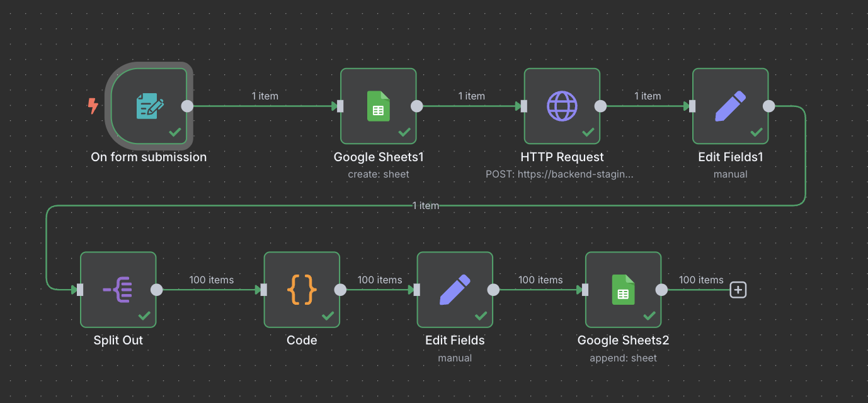Click the 'create: sheet' subtitle
This screenshot has width=868, height=403.
379,174
